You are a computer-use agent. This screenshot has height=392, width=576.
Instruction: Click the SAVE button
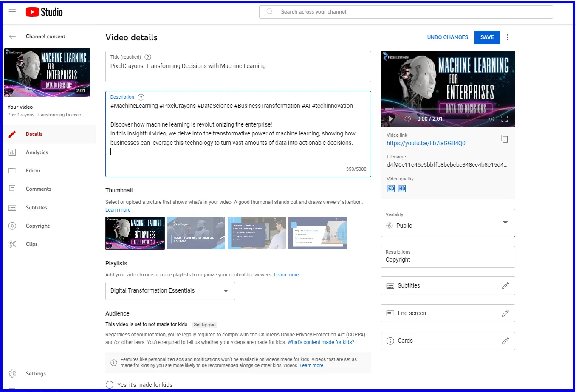click(x=487, y=37)
